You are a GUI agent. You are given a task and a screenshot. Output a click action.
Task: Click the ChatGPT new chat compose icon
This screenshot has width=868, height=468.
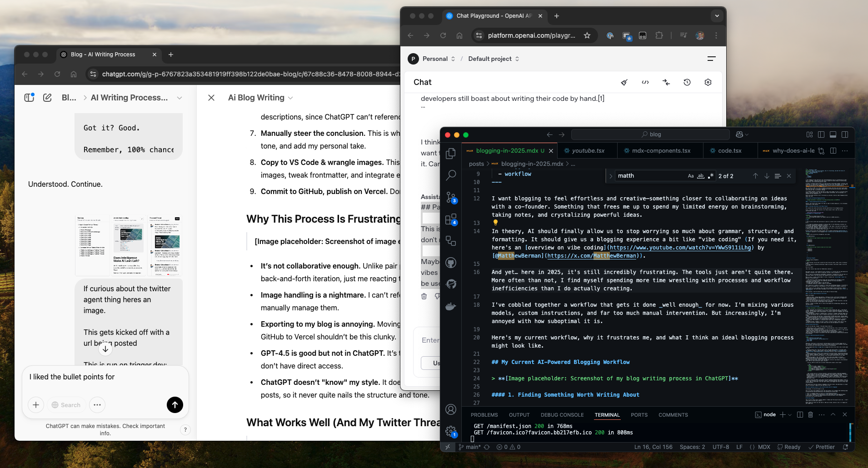[x=47, y=98]
